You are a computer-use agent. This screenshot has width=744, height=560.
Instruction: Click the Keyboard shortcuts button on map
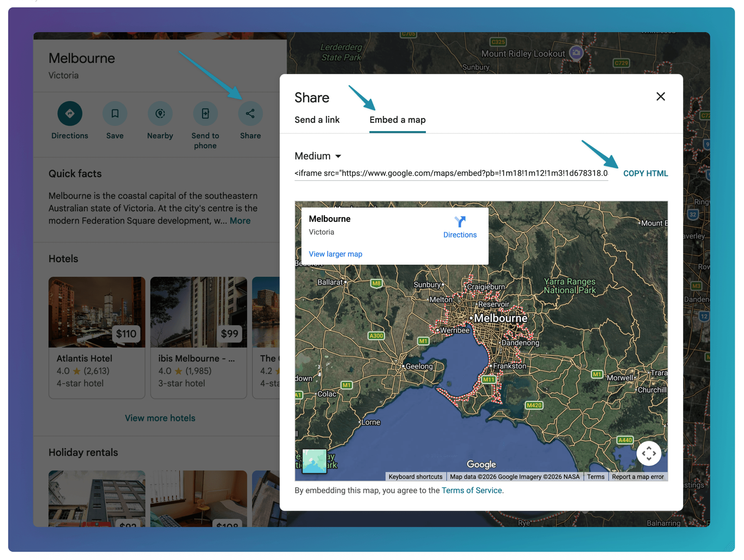tap(415, 477)
